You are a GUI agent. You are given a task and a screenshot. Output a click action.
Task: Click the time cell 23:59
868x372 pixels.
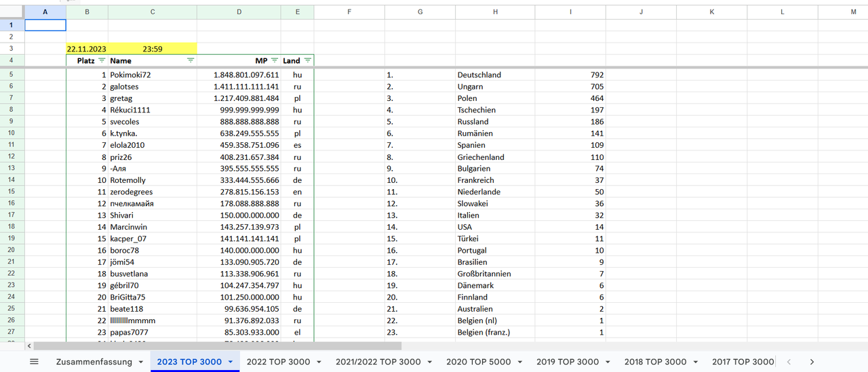[153, 49]
